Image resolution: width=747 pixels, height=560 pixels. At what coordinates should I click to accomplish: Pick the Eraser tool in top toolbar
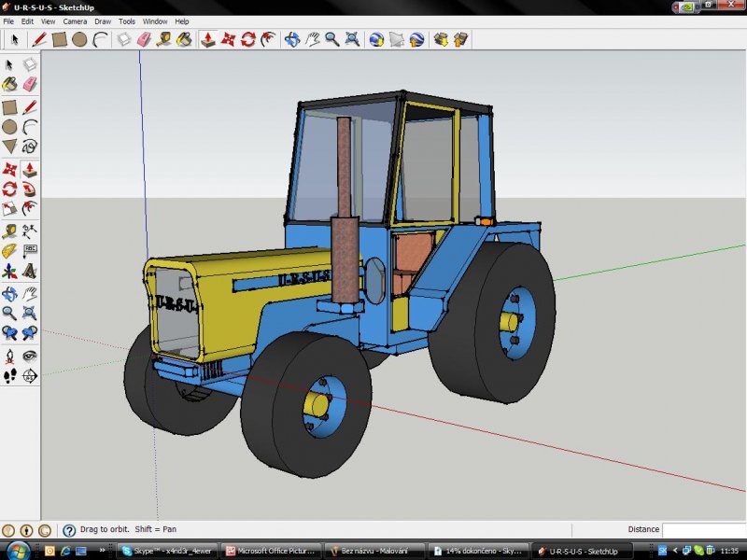[144, 39]
